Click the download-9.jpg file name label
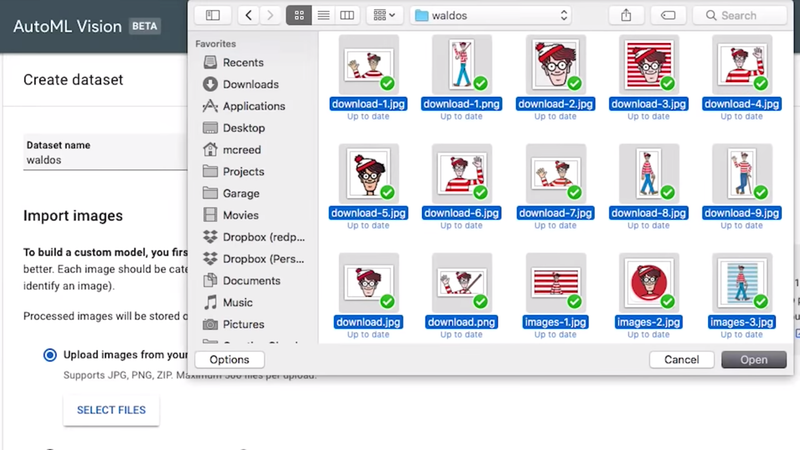Viewport: 800px width, 450px height. click(742, 213)
